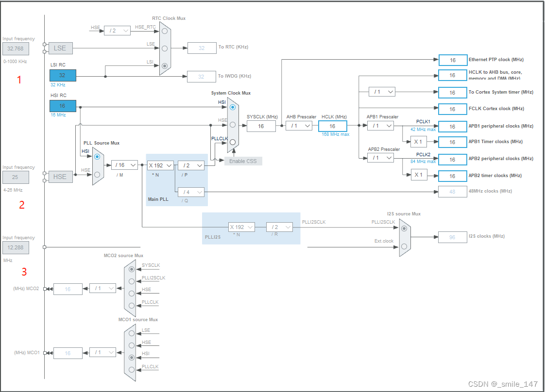This screenshot has height=392, width=545.
Task: Open the AHB Prescaler dropdown
Action: click(300, 126)
